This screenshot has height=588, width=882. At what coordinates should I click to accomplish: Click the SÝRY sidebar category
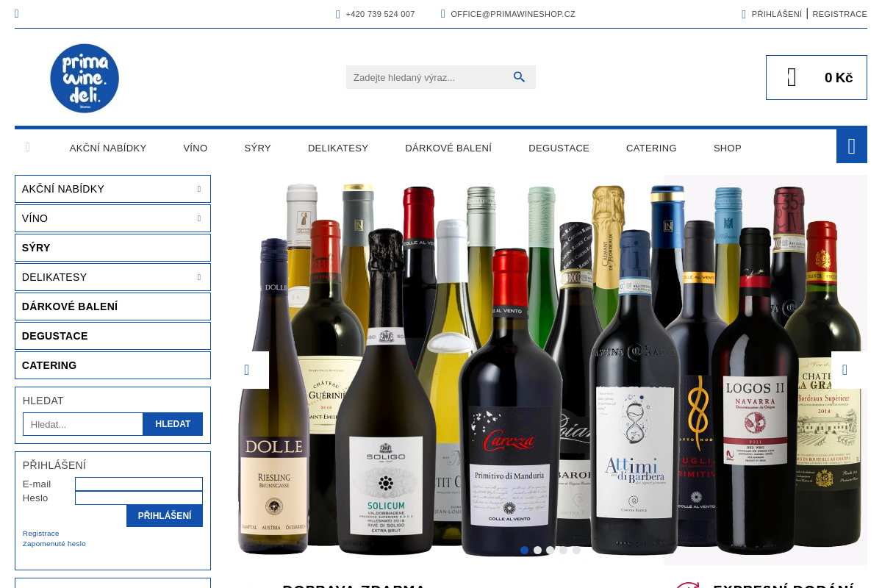coord(36,248)
